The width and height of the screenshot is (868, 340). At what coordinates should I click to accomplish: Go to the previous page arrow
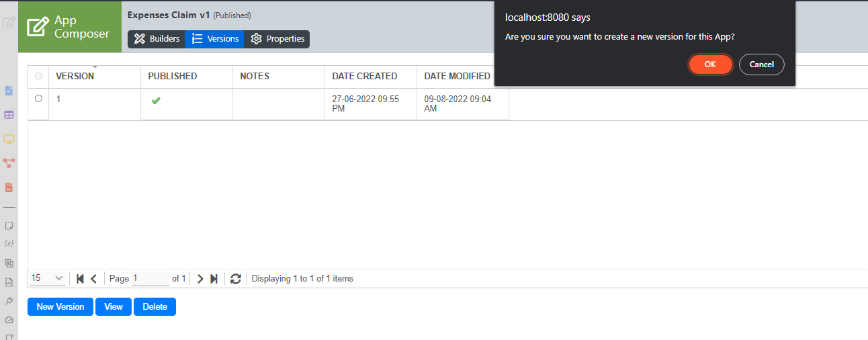tap(94, 279)
